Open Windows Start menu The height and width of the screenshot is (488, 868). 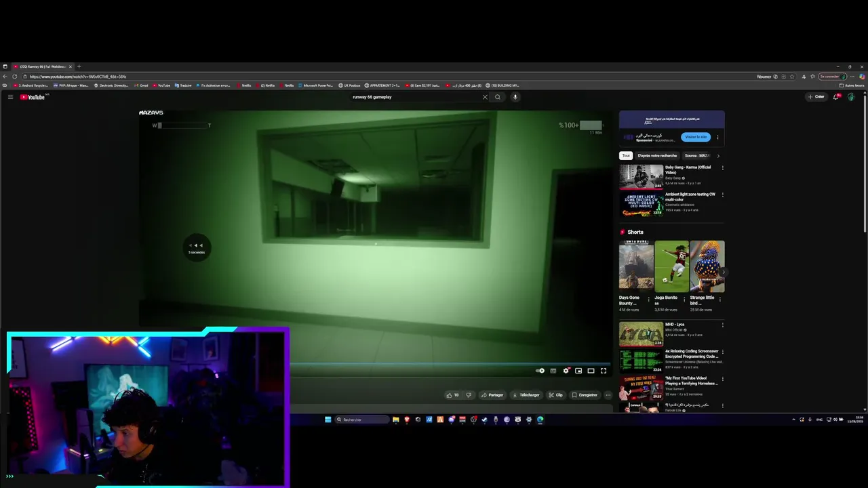tap(328, 420)
